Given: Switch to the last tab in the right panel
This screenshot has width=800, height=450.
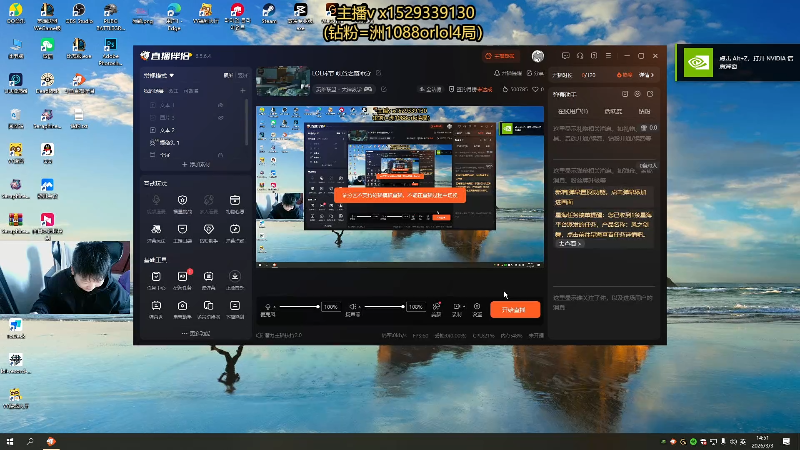Looking at the screenshot, I should point(644,111).
